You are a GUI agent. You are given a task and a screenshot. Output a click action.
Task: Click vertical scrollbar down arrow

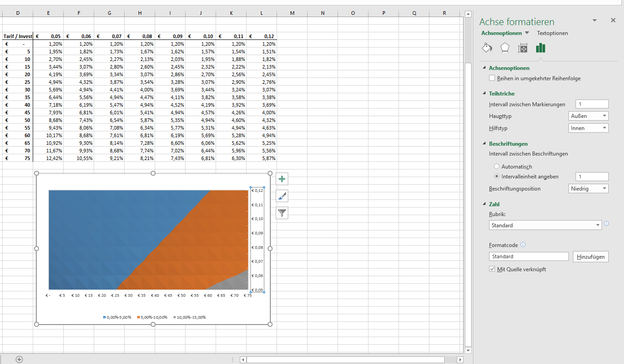pyautogui.click(x=468, y=350)
